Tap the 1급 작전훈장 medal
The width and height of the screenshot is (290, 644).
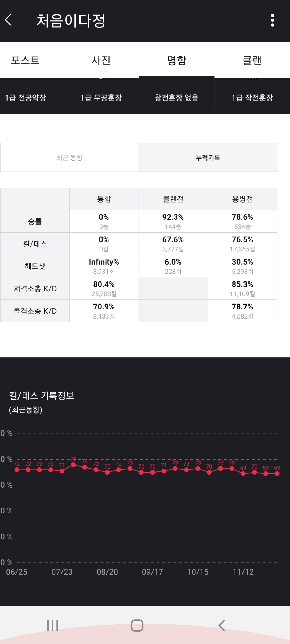click(x=252, y=98)
